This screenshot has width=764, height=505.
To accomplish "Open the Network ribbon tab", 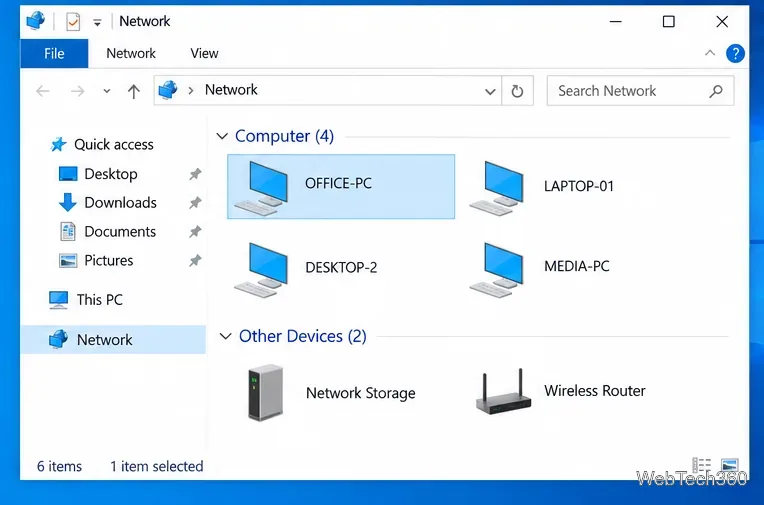I will coord(131,53).
